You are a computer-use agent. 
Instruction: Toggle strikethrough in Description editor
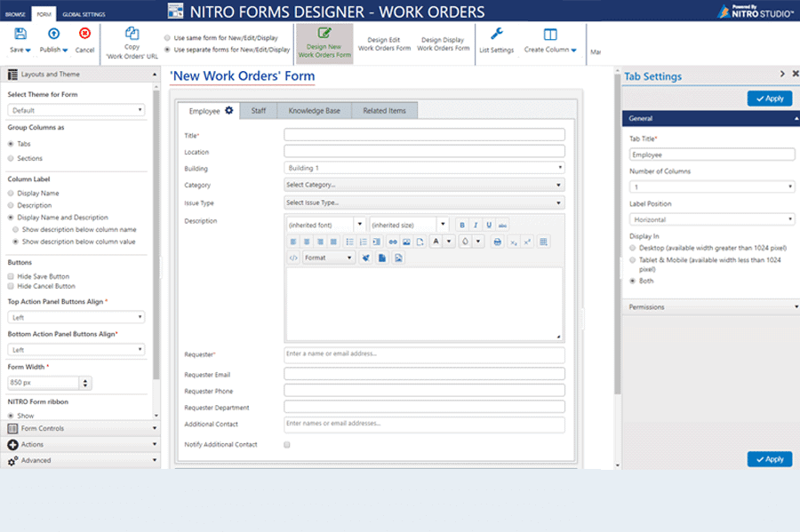click(502, 225)
